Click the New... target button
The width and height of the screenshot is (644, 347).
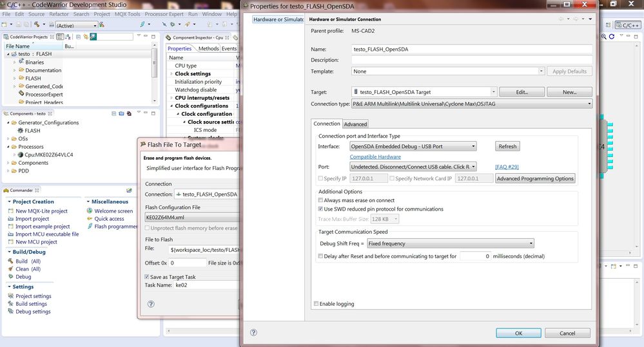coord(569,92)
